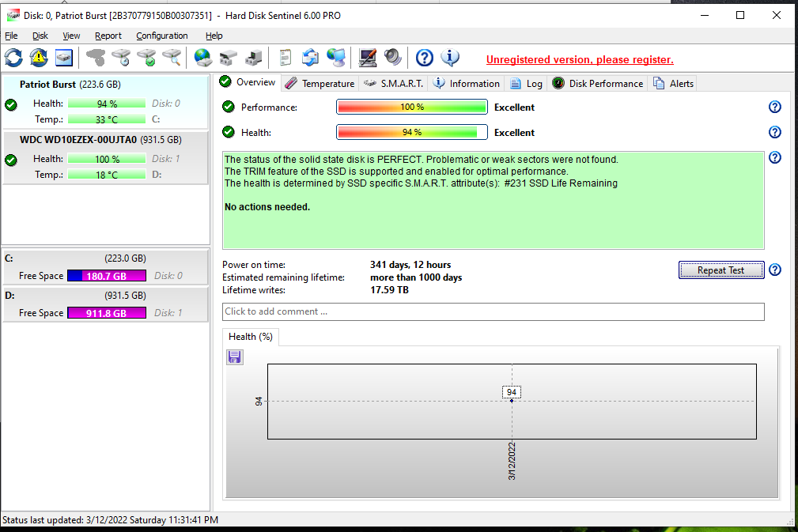Click the Unregistered version, please register link
This screenshot has width=798, height=532.
point(580,59)
